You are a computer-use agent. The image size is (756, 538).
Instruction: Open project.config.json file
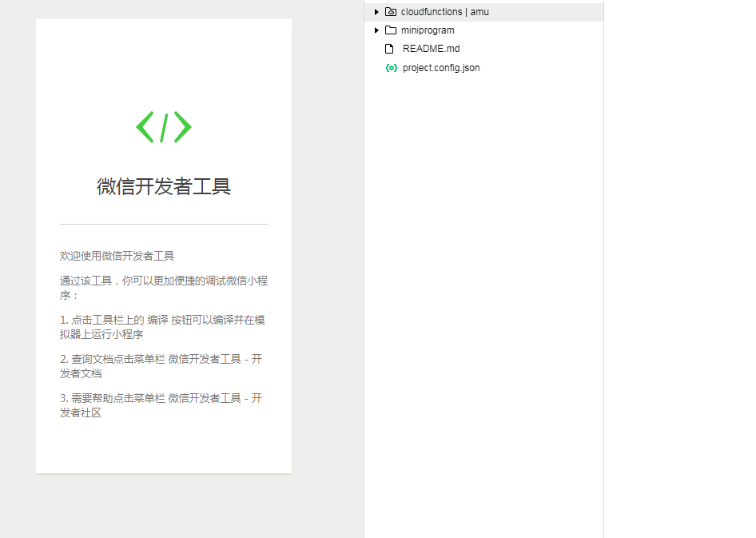click(x=441, y=68)
